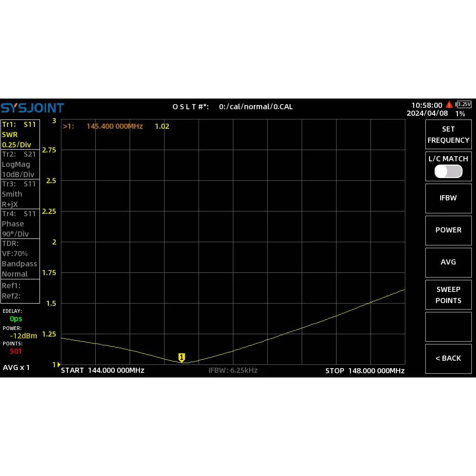Select the Tr3 S11 Smith trace

(x=20, y=194)
